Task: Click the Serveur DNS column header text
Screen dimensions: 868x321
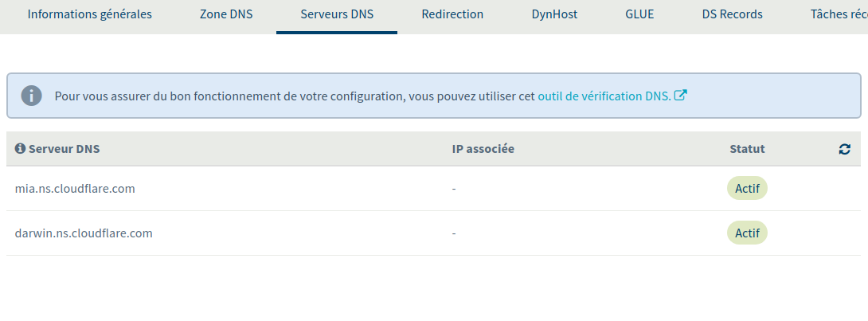Action: (65, 149)
